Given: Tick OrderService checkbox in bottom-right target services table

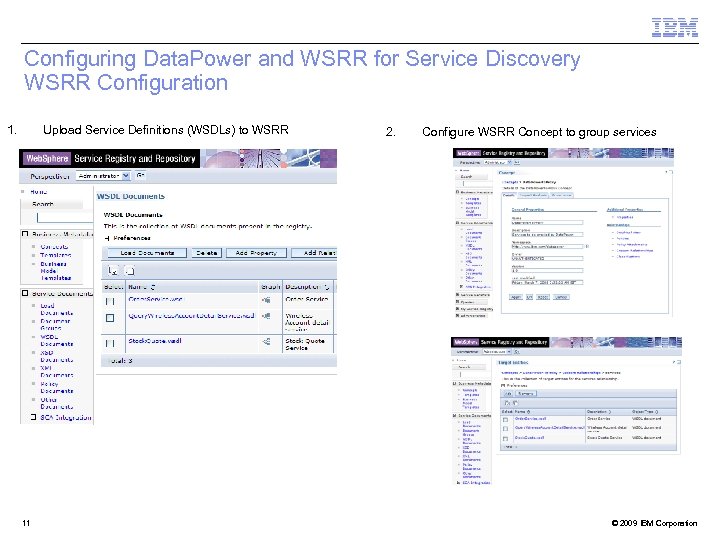Looking at the screenshot, I should [x=506, y=420].
